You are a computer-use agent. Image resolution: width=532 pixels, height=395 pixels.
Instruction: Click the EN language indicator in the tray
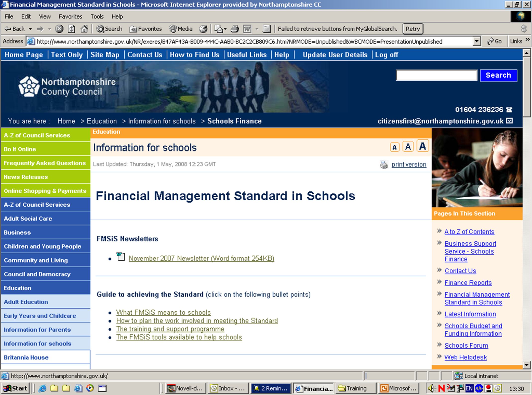(x=469, y=388)
